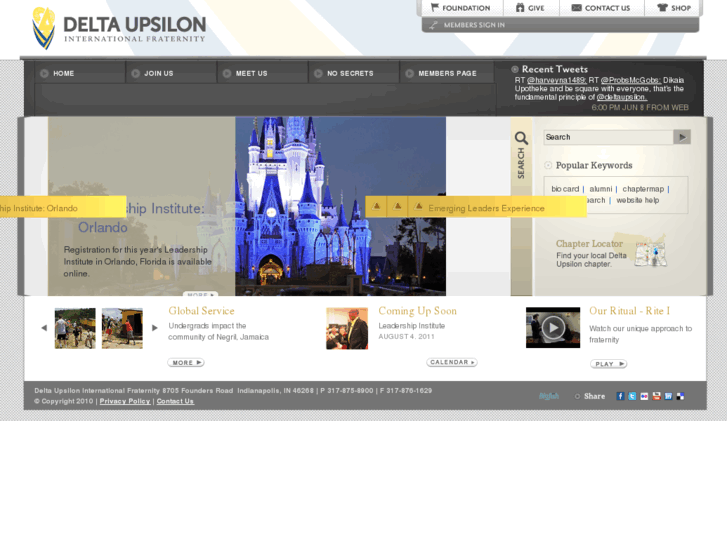Select the 'alumni' keyword
Screen dimensions: 727x545
pos(601,189)
